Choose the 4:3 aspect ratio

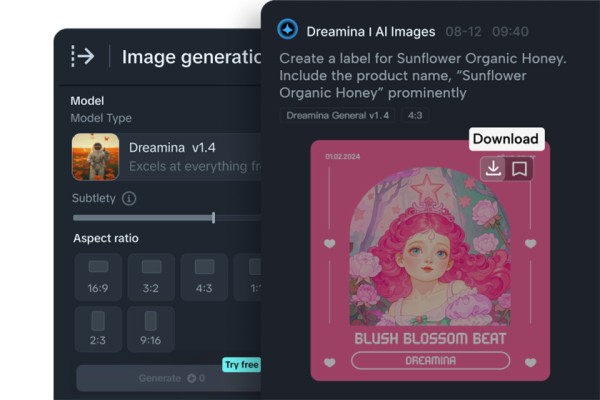[204, 277]
